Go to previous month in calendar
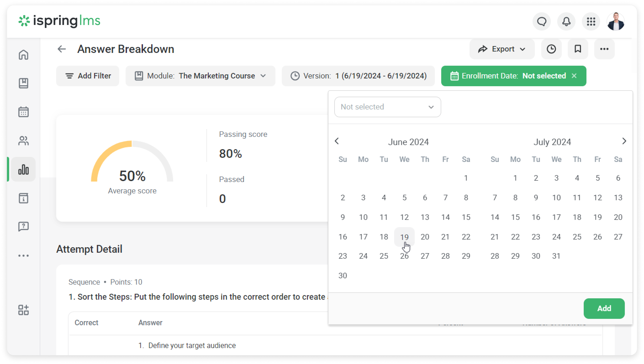The width and height of the screenshot is (644, 364). (337, 141)
